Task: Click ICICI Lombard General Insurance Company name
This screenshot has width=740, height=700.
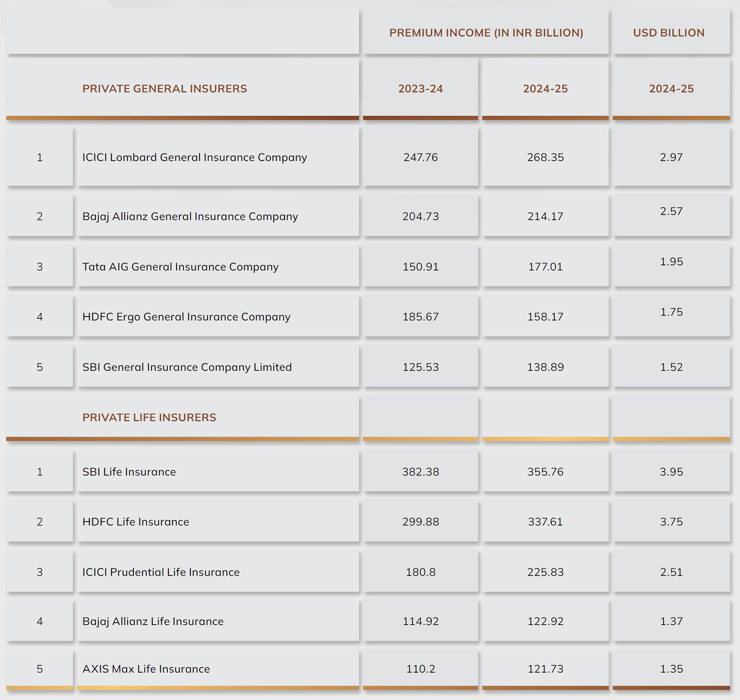Action: [194, 157]
